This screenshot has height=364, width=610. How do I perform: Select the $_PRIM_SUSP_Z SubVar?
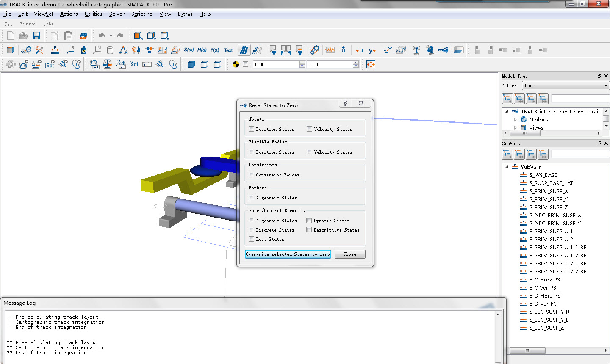[548, 207]
